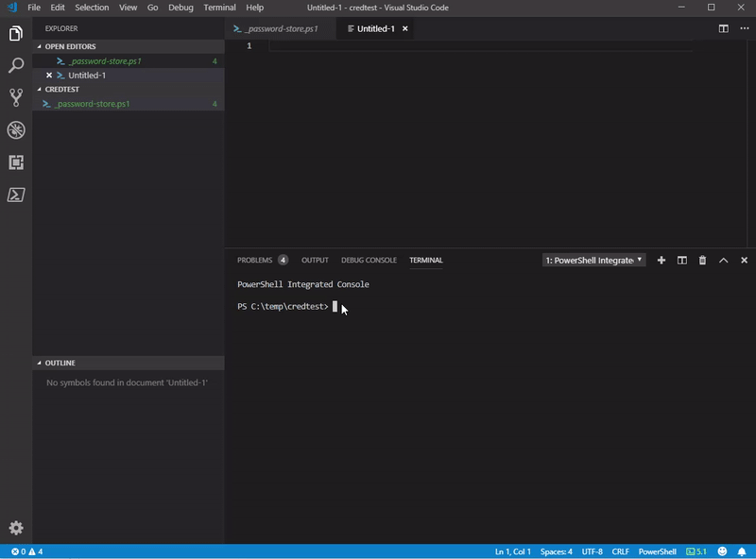Go to line via Ln 1, Col 1
The height and width of the screenshot is (559, 756).
(512, 551)
